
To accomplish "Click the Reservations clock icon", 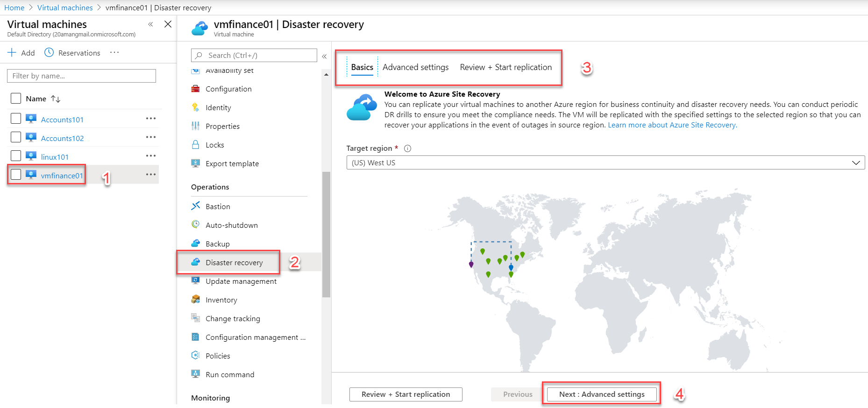I will tap(49, 52).
